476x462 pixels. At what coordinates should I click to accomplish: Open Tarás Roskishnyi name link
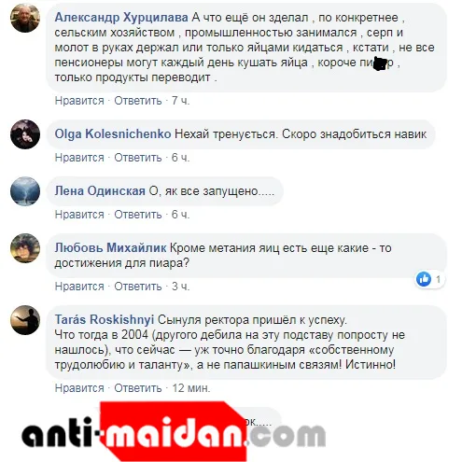105,320
